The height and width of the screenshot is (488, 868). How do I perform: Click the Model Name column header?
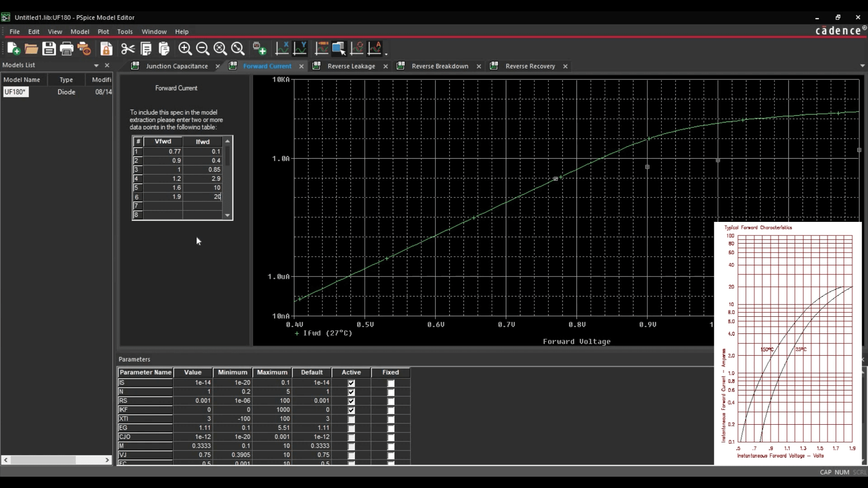(x=24, y=80)
